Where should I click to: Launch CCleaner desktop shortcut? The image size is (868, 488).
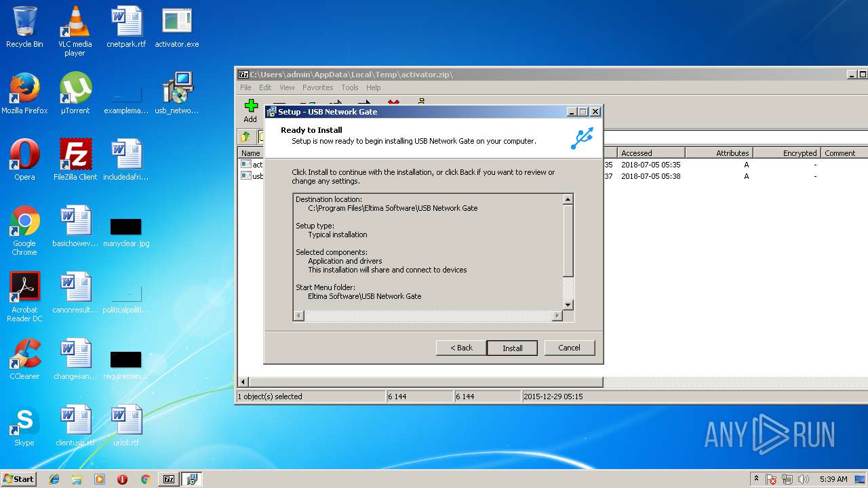(24, 359)
